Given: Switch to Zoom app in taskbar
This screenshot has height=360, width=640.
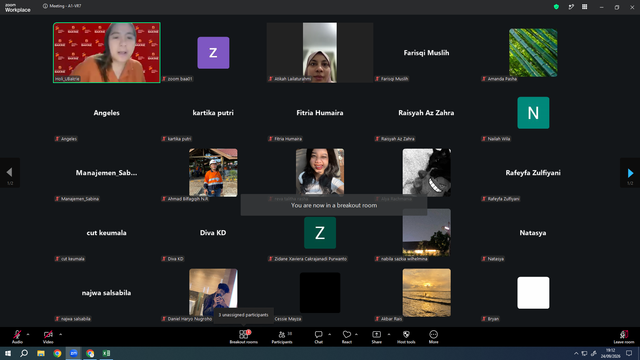Looking at the screenshot, I should pyautogui.click(x=73, y=353).
